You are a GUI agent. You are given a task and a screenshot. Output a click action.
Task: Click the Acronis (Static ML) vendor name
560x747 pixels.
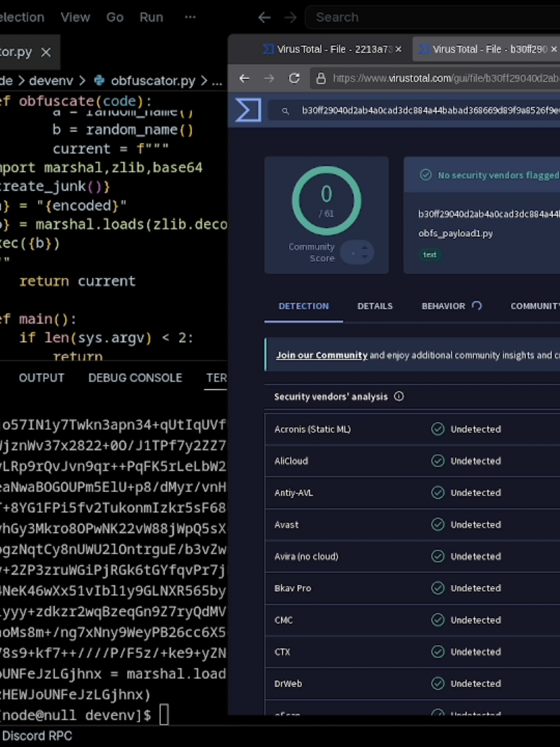tap(312, 429)
